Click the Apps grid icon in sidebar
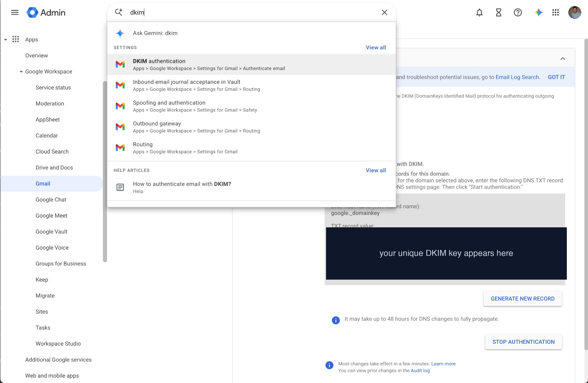Image resolution: width=588 pixels, height=383 pixels. click(16, 39)
